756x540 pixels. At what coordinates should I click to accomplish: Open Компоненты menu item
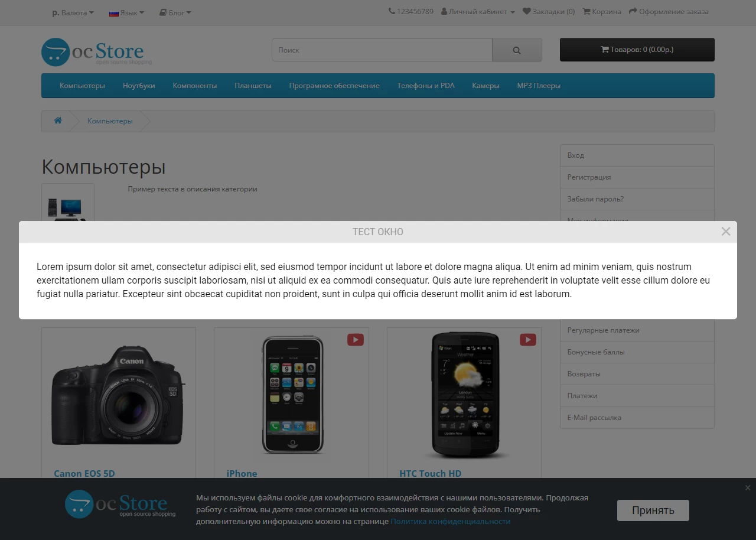pos(195,86)
